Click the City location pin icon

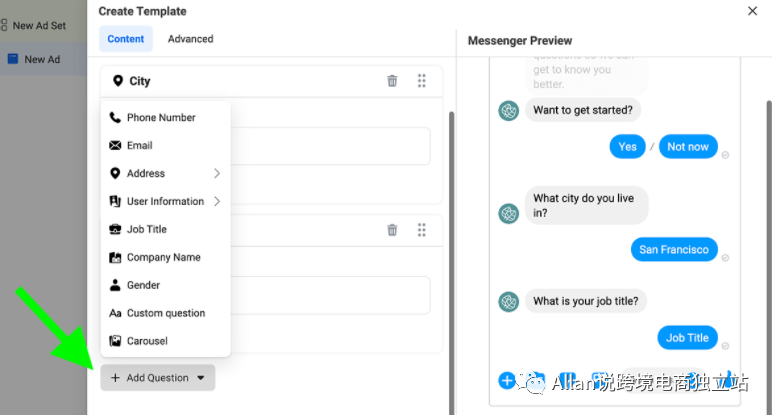118,81
